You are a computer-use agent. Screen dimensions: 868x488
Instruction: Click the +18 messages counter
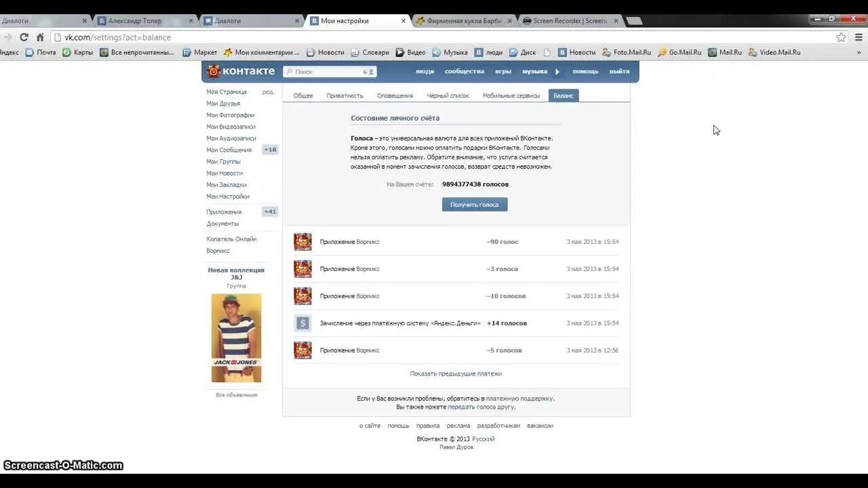tap(270, 150)
